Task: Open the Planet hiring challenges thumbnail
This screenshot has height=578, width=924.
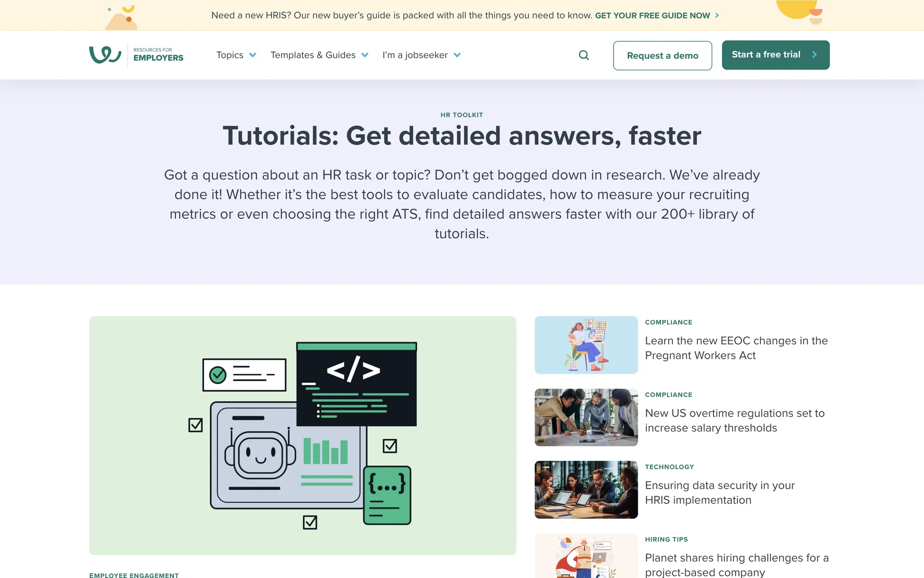Action: [x=586, y=556]
